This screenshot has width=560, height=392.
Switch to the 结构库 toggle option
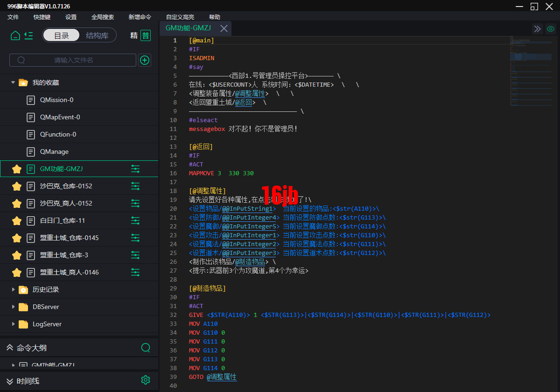click(x=97, y=35)
